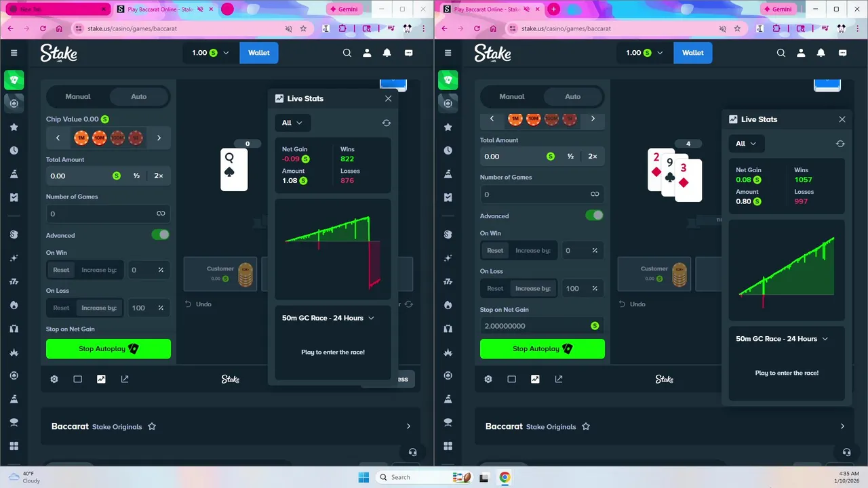Expand 50m GC Race dropdown, right window
This screenshot has height=488, width=868.
coord(783,339)
